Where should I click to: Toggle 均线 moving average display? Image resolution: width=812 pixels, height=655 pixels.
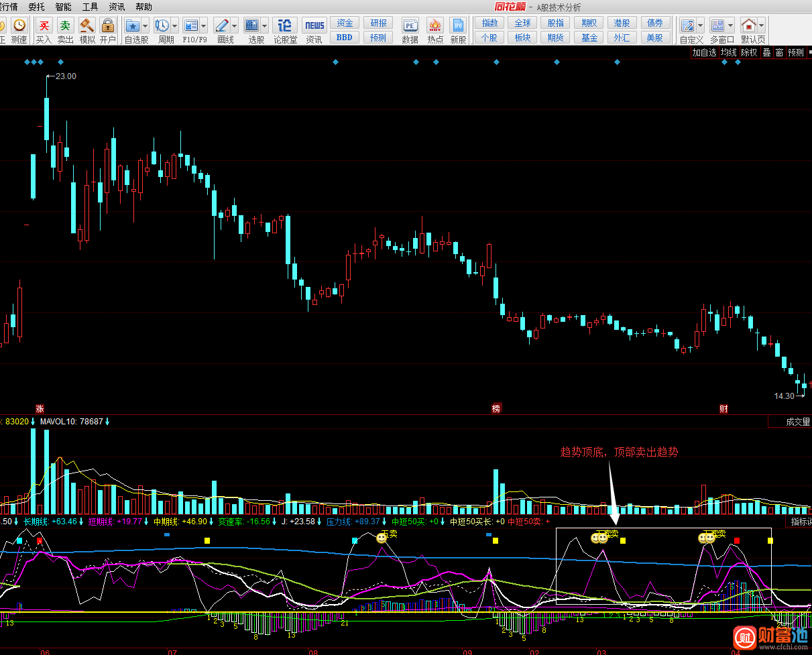(728, 52)
